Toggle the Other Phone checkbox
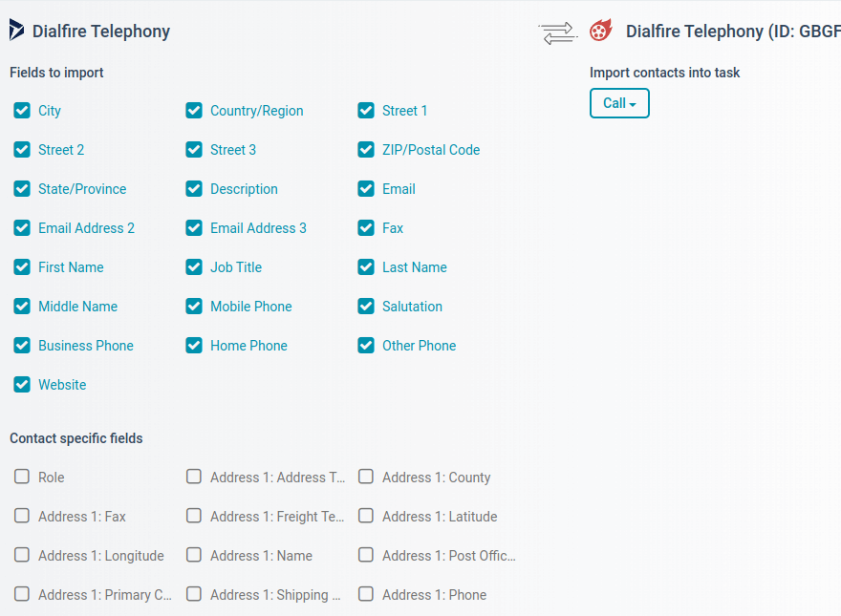841x616 pixels. pos(366,346)
